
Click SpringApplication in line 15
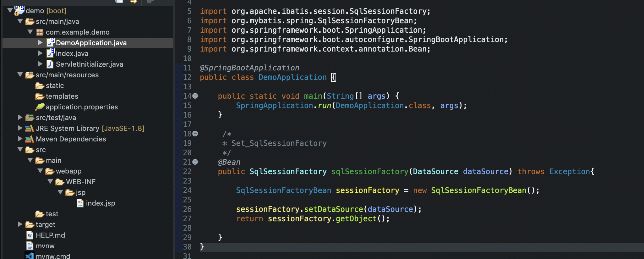tap(275, 106)
